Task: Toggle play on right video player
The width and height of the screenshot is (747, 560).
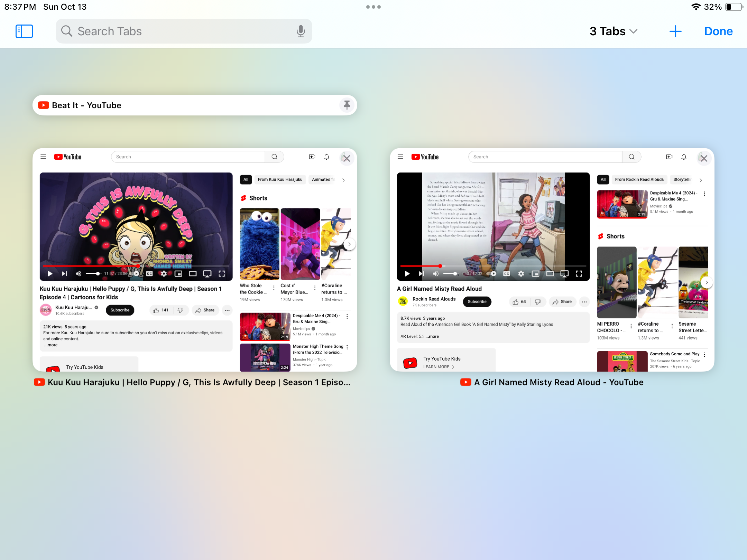Action: [408, 274]
